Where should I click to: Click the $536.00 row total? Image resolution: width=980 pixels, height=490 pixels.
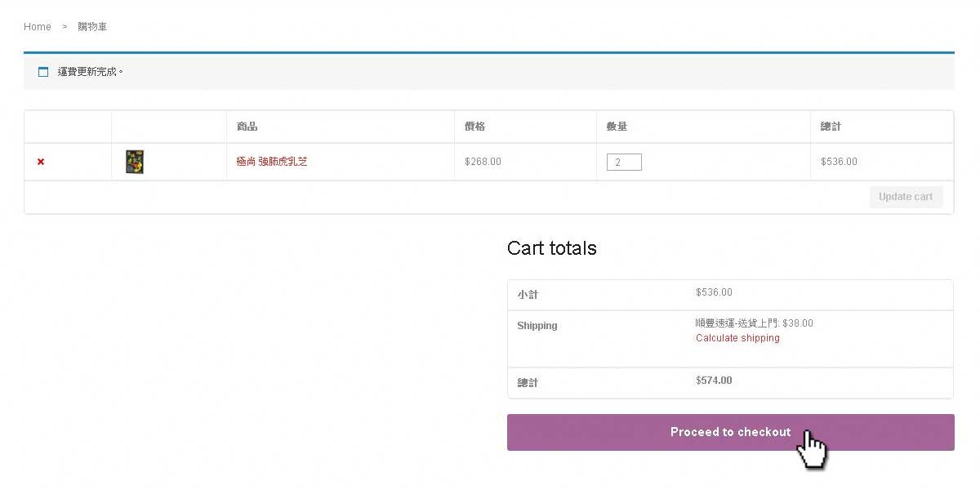point(839,162)
